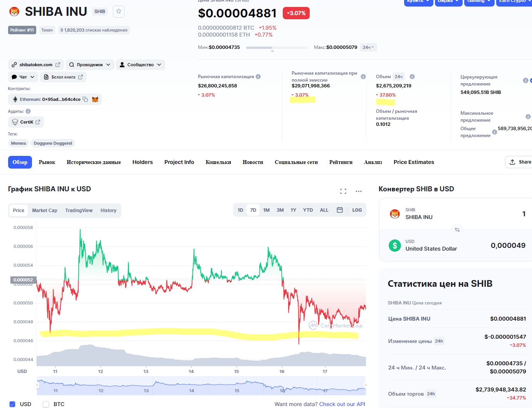Viewport: 532px width, 408px height.
Task: Add SHIBA INU to watchlist with star
Action: (x=119, y=12)
